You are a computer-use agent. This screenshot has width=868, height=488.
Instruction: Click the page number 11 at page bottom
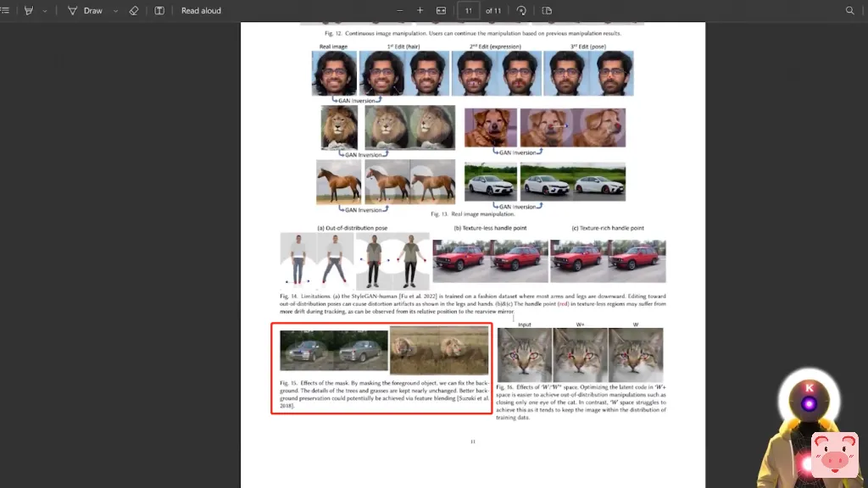[473, 441]
